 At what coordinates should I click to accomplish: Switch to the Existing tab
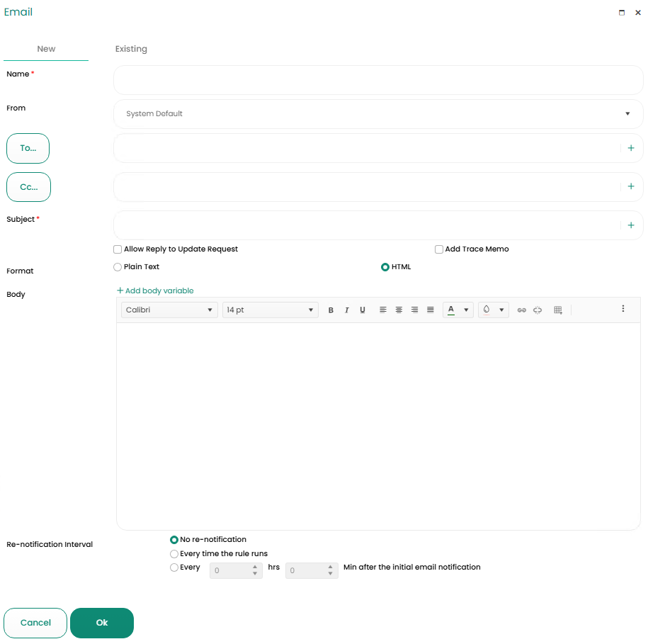tap(131, 49)
